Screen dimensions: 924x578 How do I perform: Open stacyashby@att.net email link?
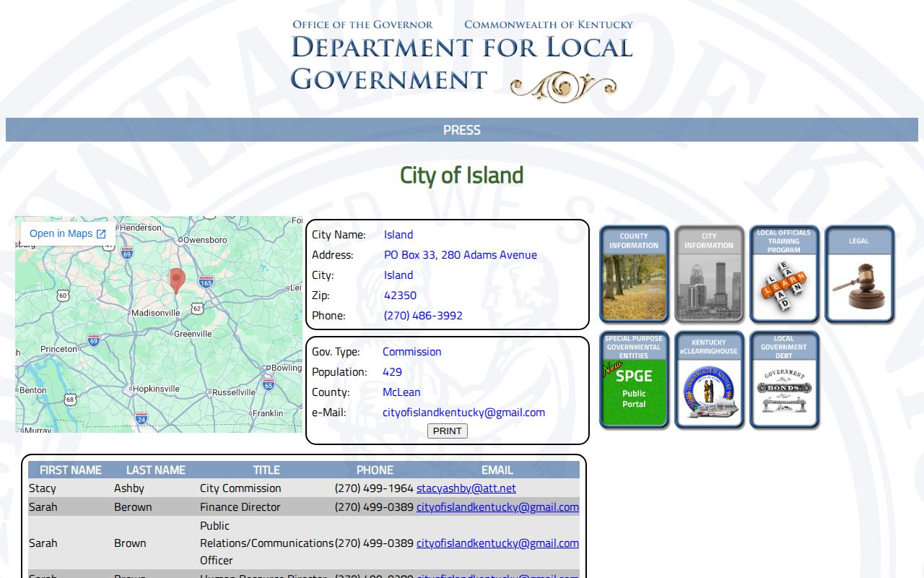466,488
